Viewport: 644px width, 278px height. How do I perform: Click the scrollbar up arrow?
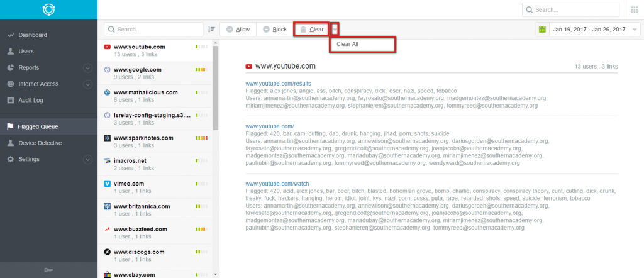(x=216, y=42)
